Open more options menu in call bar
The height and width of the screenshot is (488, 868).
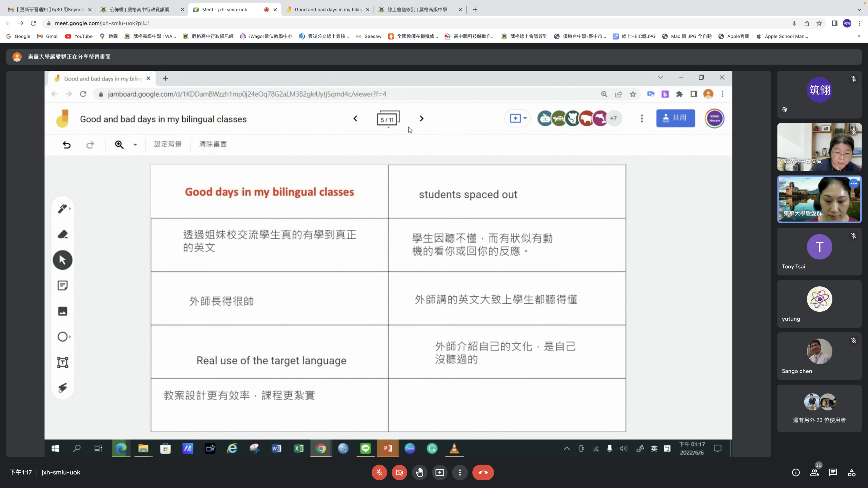[460, 472]
